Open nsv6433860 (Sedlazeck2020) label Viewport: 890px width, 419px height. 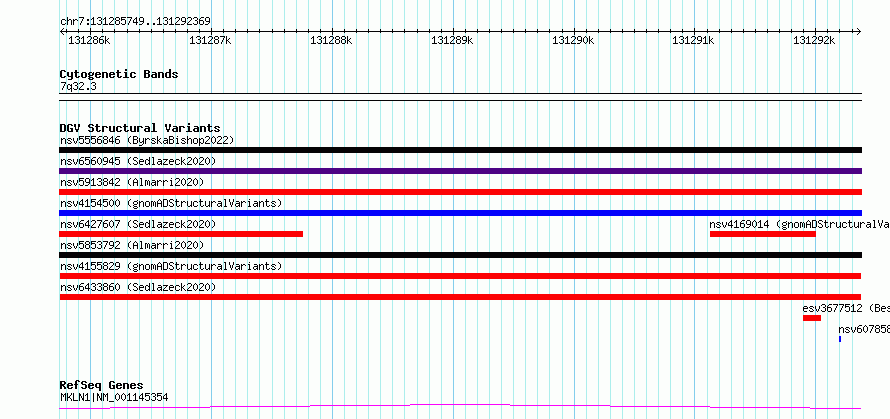(x=138, y=287)
